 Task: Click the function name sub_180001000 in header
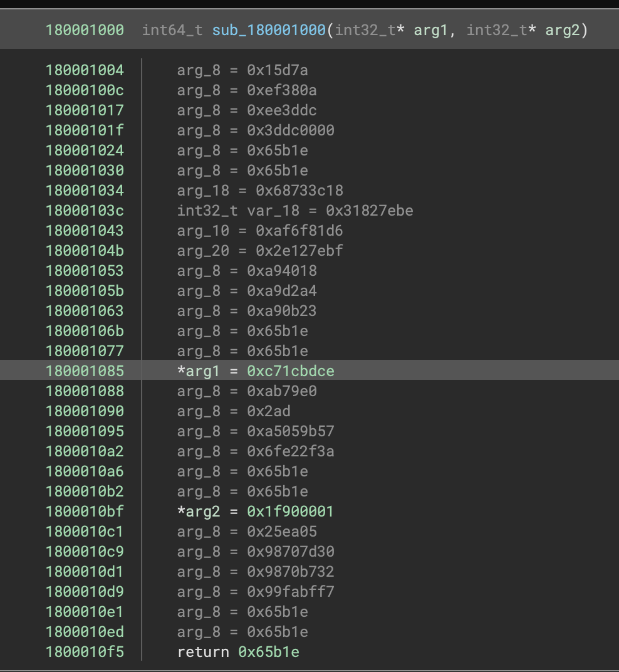click(269, 30)
